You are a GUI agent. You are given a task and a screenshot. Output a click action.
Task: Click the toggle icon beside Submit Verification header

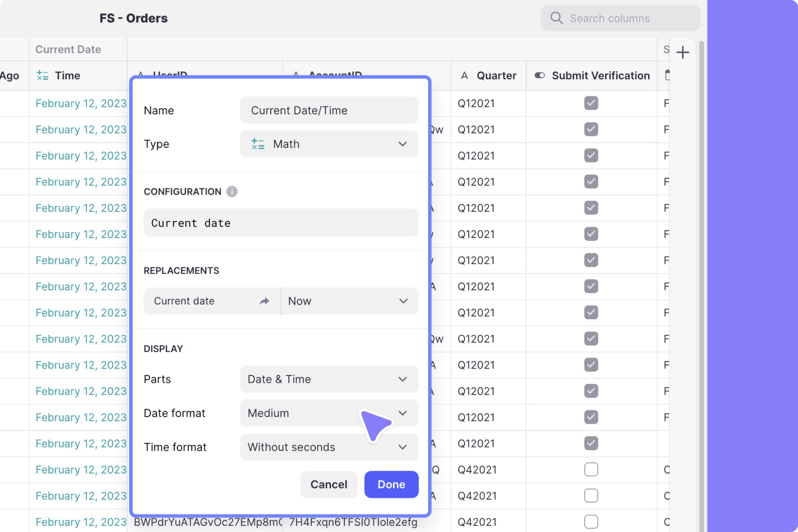point(540,75)
